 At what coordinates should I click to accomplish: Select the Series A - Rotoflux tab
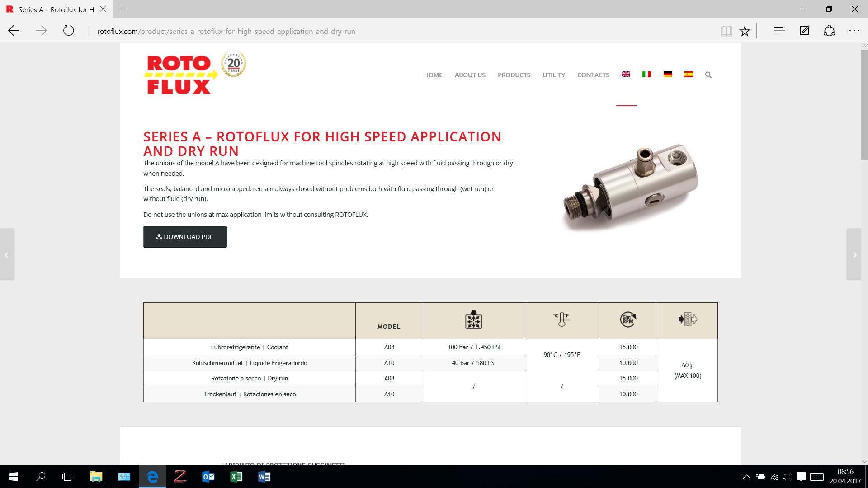point(56,9)
